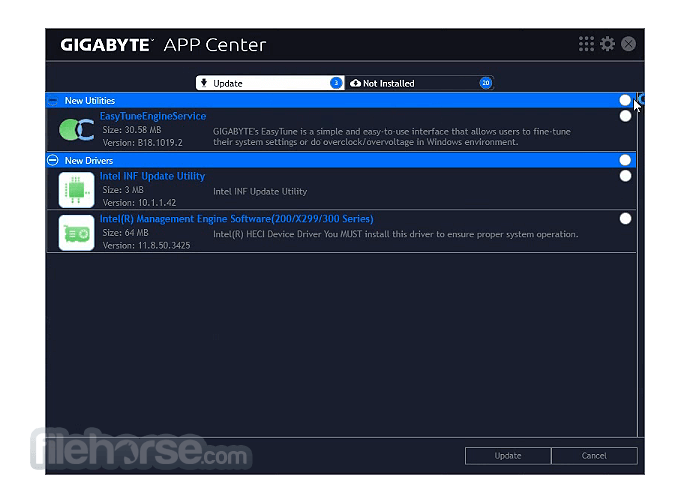Select all items in New Drivers
700x500 pixels.
pyautogui.click(x=625, y=160)
